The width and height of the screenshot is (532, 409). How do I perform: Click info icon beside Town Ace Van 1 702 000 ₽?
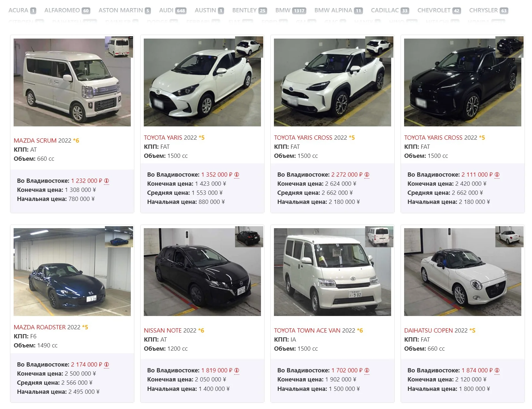click(367, 370)
